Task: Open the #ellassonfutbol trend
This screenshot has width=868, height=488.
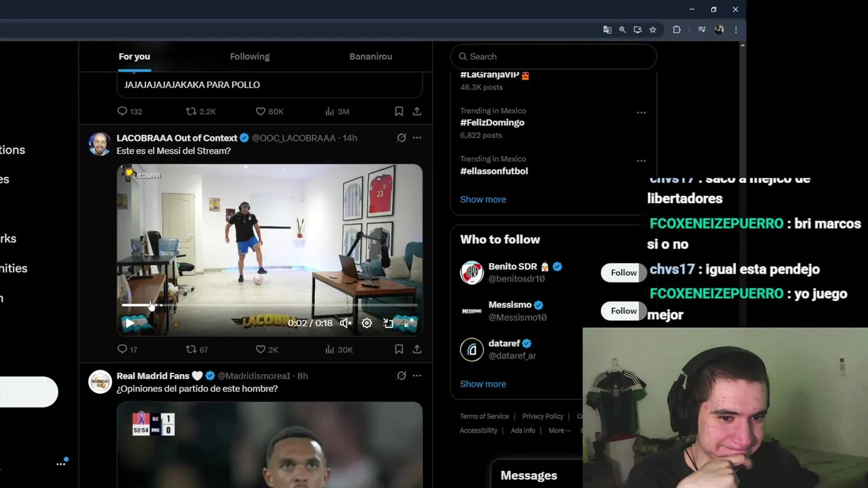Action: pyautogui.click(x=494, y=171)
